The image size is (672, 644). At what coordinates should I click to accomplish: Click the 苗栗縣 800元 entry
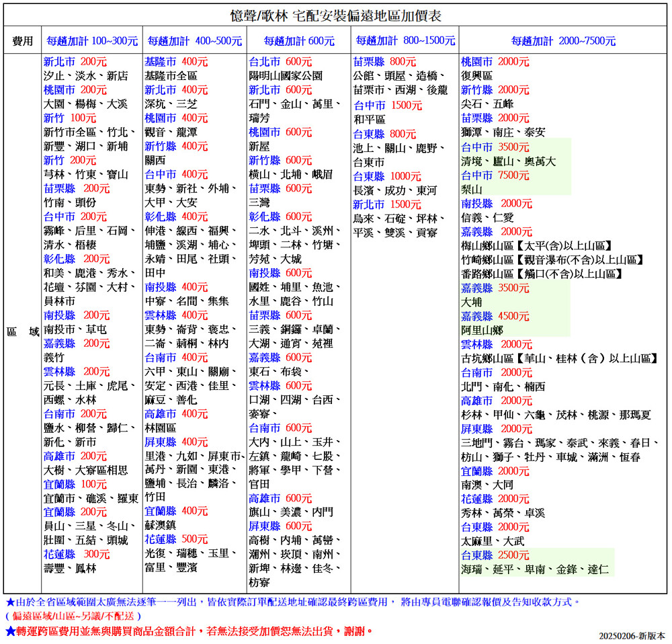(x=384, y=61)
